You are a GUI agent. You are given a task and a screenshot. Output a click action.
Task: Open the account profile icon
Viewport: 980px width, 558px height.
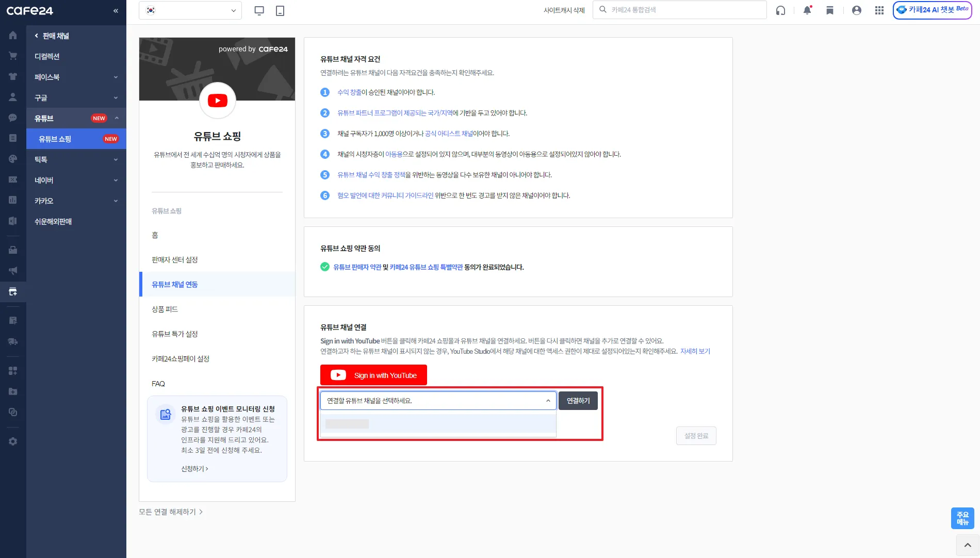click(857, 10)
